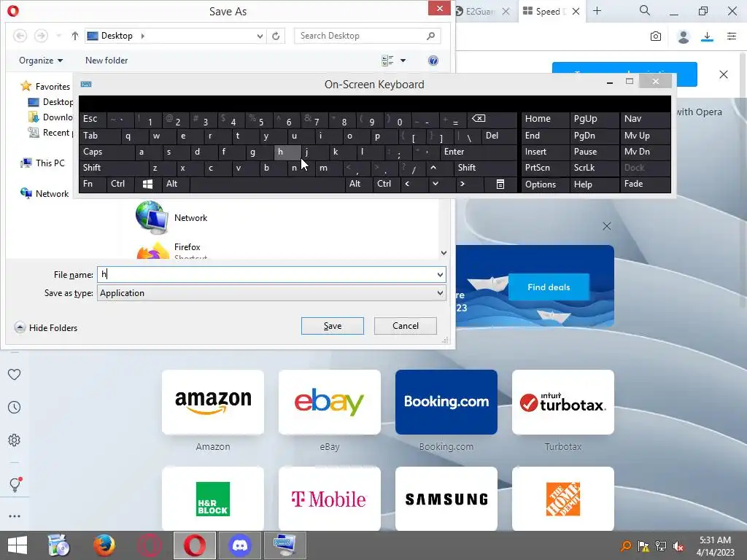
Task: Click the Cancel button
Action: pyautogui.click(x=406, y=326)
